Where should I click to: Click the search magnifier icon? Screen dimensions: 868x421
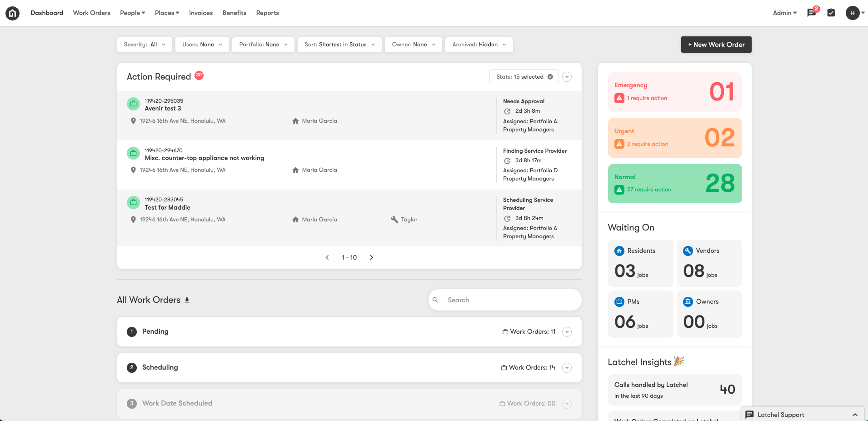point(435,300)
